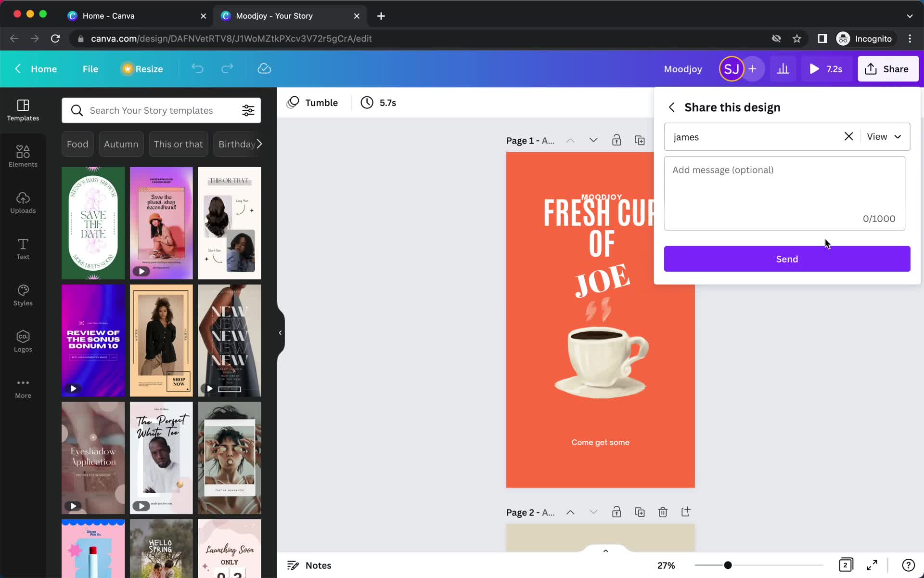This screenshot has height=578, width=924.
Task: Select the Food category chip
Action: click(x=77, y=144)
